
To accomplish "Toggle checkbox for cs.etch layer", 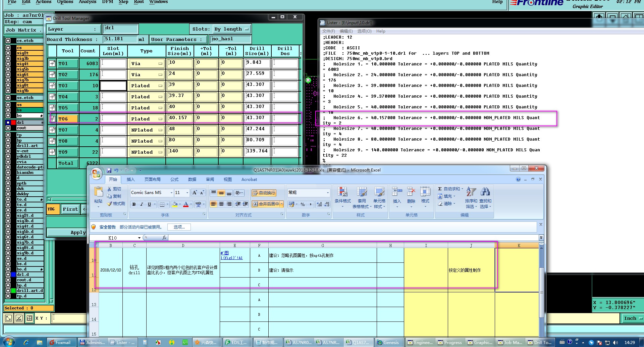I will pyautogui.click(x=8, y=41).
